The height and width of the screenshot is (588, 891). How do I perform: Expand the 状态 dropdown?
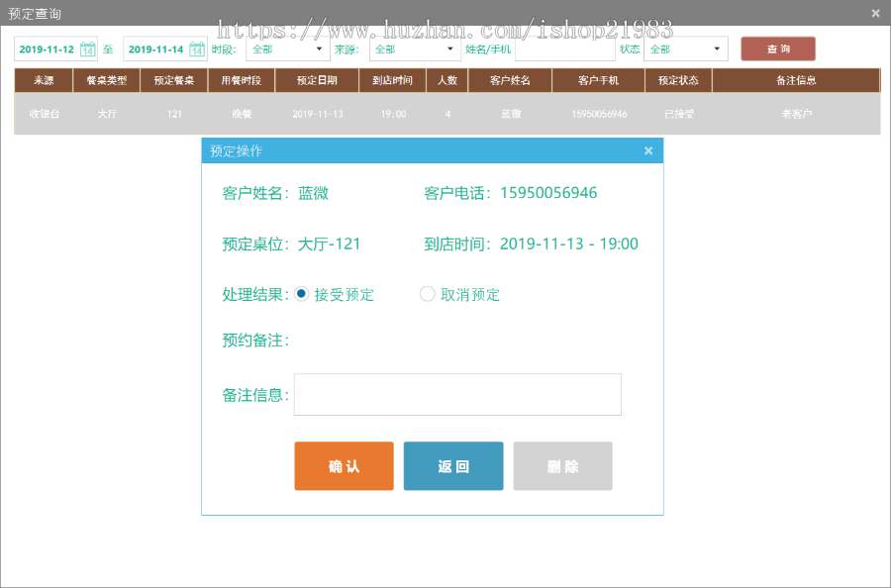click(717, 49)
